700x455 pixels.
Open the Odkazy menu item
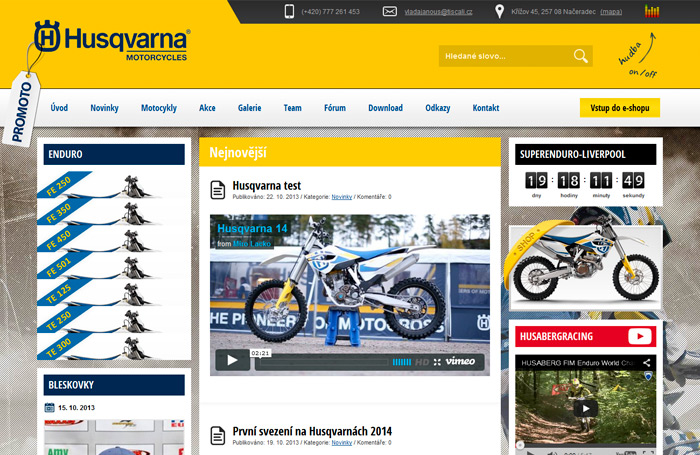tap(438, 108)
